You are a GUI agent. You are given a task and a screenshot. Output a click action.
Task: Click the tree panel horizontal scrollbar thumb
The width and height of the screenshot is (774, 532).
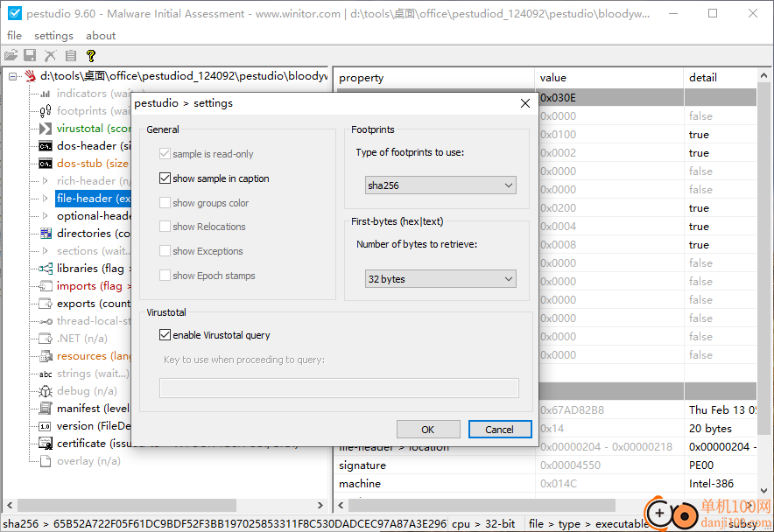127,506
